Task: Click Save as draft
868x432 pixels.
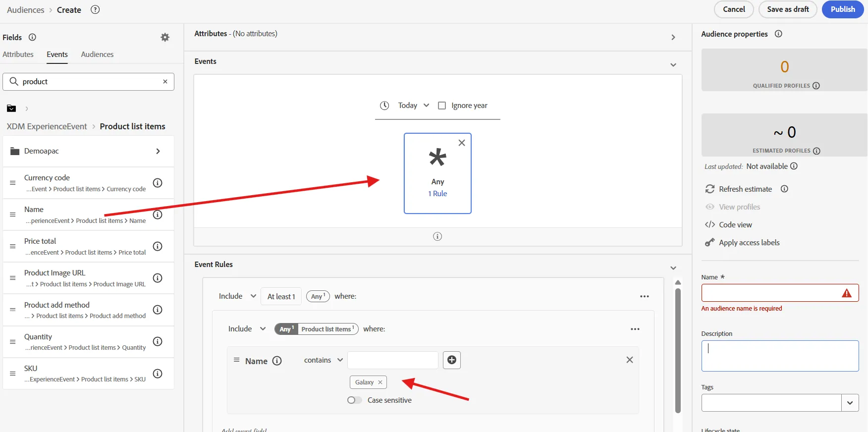Action: pyautogui.click(x=788, y=9)
